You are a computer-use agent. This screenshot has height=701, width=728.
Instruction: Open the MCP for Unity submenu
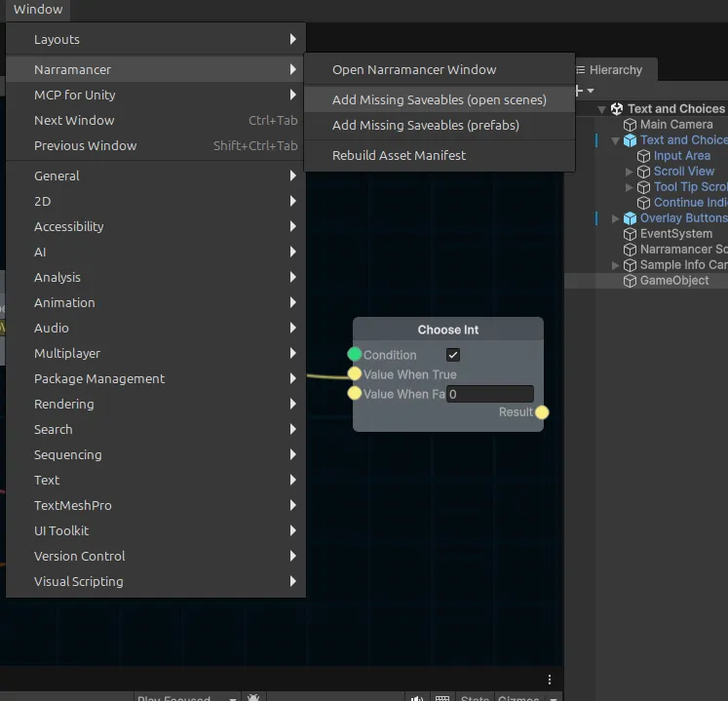pyautogui.click(x=156, y=95)
